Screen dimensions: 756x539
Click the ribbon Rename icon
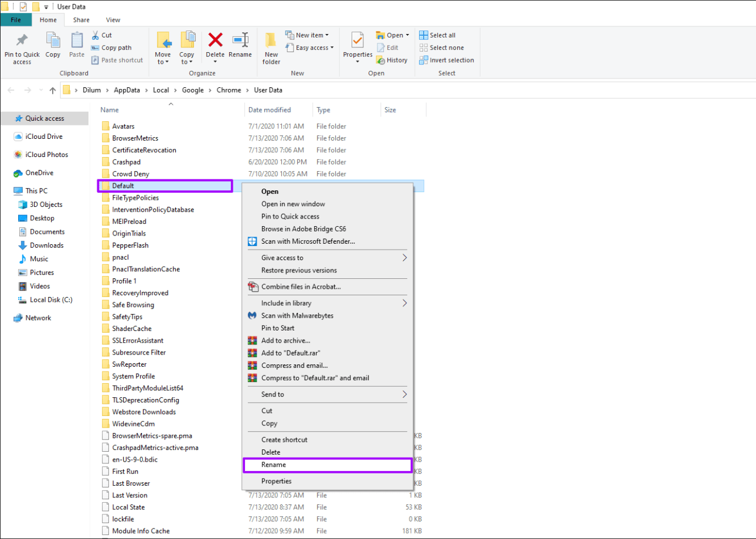pos(240,41)
